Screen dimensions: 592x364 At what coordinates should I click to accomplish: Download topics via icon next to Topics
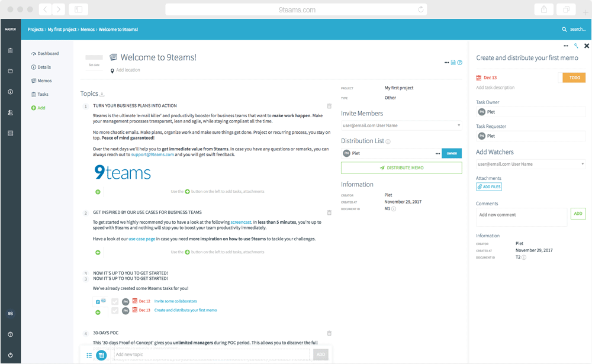click(x=102, y=94)
